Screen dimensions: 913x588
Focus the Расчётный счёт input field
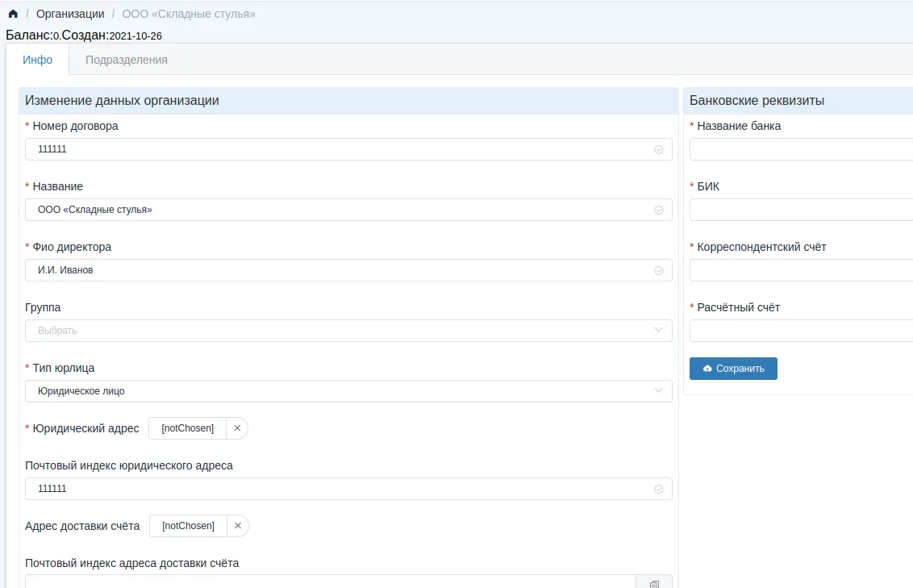(x=800, y=331)
